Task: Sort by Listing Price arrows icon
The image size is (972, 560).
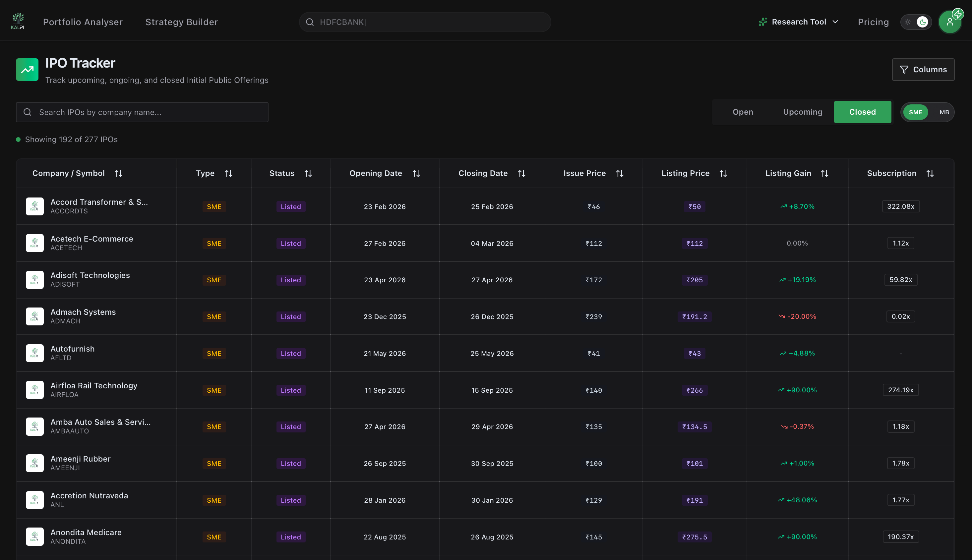Action: pos(723,173)
